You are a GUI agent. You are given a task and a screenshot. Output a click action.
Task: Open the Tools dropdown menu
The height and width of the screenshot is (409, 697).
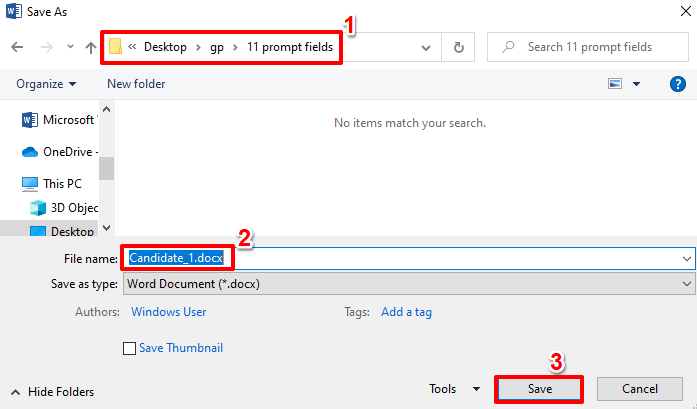[x=455, y=389]
